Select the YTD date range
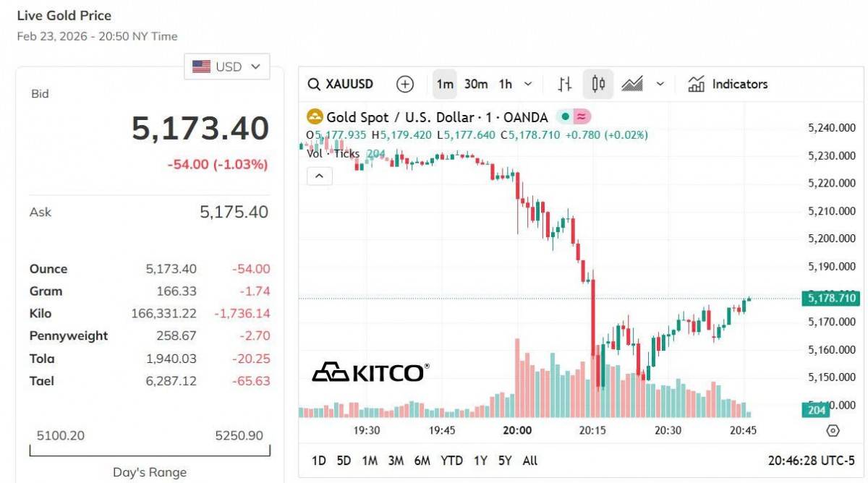 [x=451, y=461]
